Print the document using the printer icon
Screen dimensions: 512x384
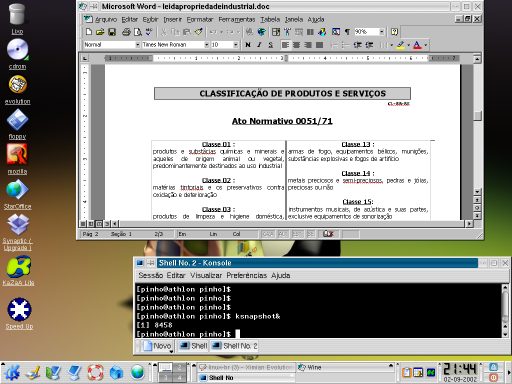click(126, 32)
